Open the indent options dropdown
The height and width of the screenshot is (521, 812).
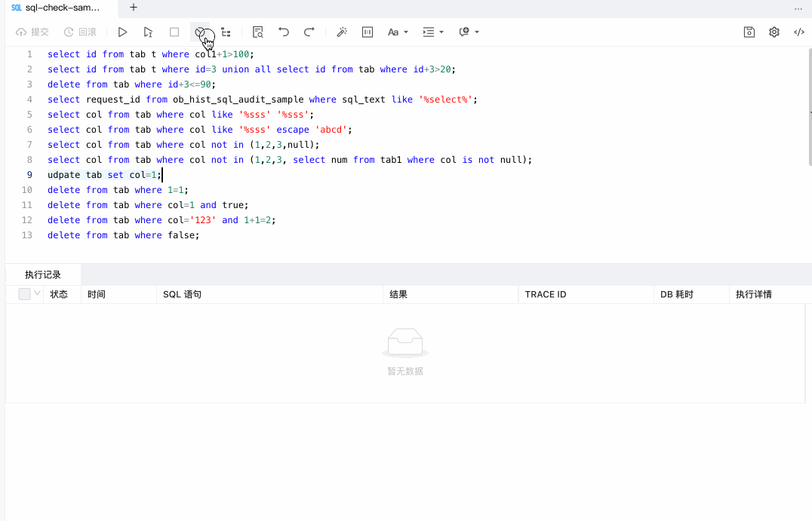[x=433, y=32]
